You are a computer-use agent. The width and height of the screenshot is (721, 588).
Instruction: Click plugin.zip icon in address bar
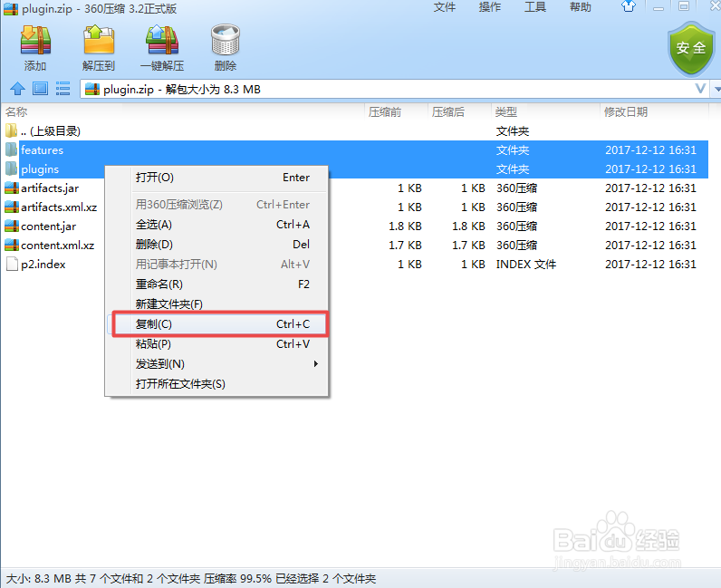point(92,90)
